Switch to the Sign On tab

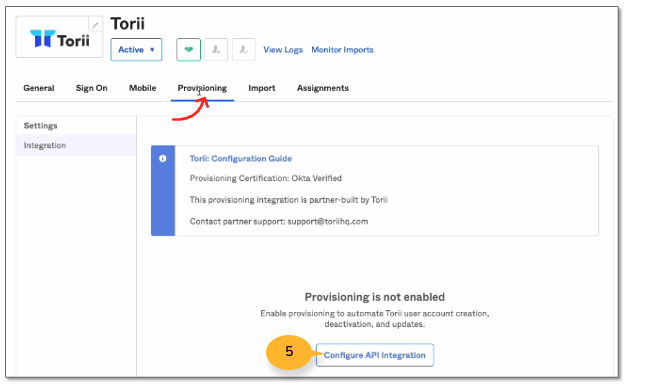click(92, 88)
